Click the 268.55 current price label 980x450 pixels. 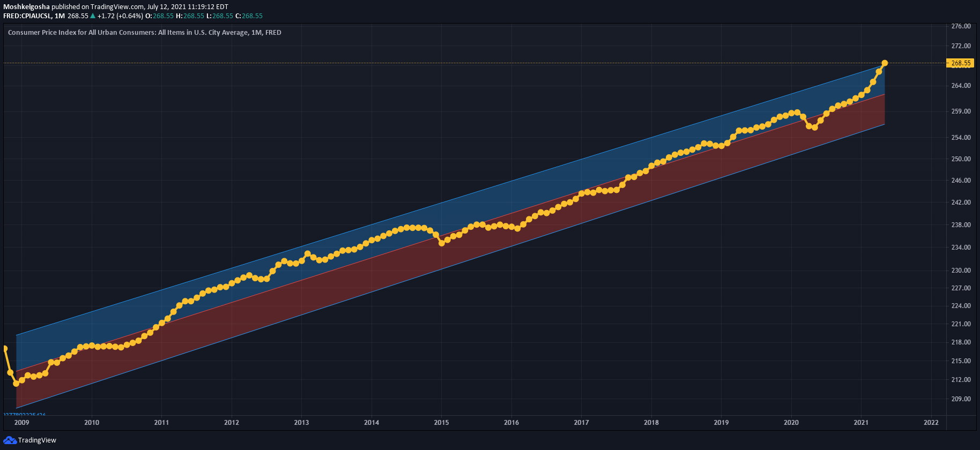(961, 63)
